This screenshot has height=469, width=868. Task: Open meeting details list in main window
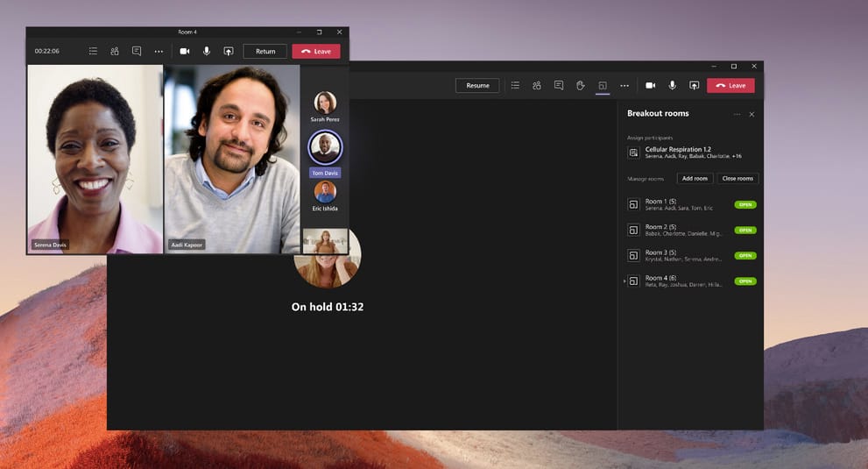click(515, 85)
